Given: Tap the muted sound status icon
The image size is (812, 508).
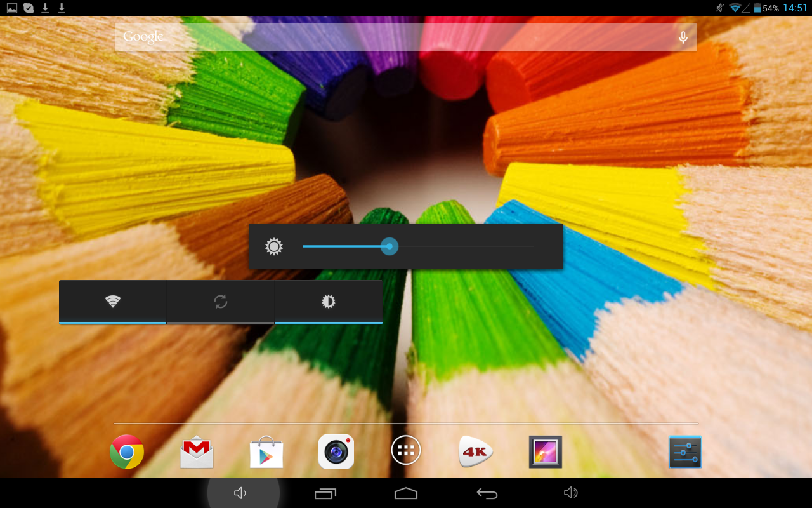Looking at the screenshot, I should (x=720, y=8).
